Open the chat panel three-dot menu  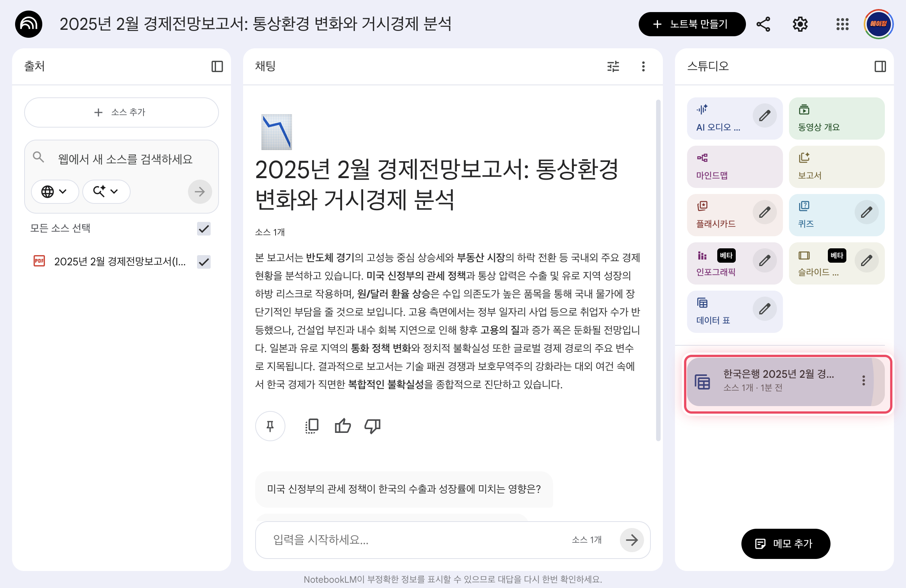[x=643, y=66]
